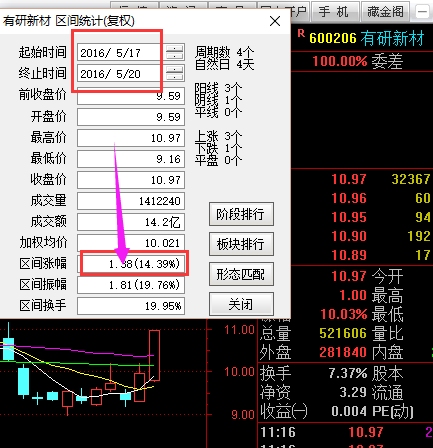
Task: Open the 藏金阁 tab in the top bar
Action: [x=386, y=12]
